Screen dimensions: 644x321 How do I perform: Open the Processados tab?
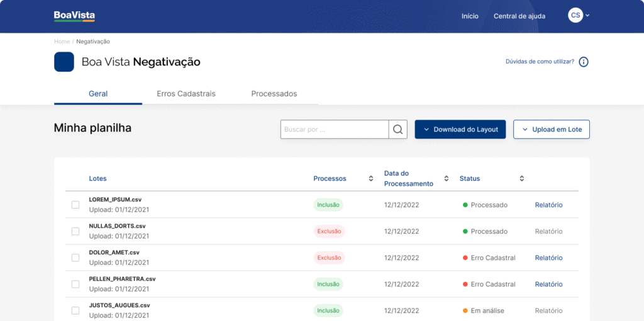pyautogui.click(x=274, y=94)
